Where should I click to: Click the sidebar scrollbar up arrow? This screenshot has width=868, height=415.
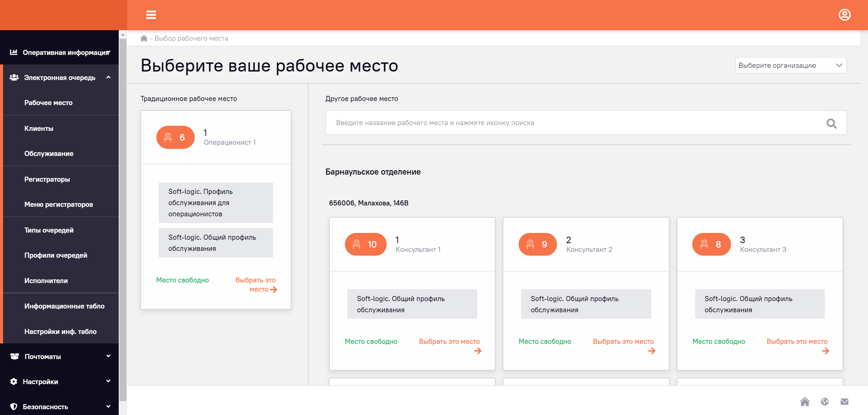123,34
